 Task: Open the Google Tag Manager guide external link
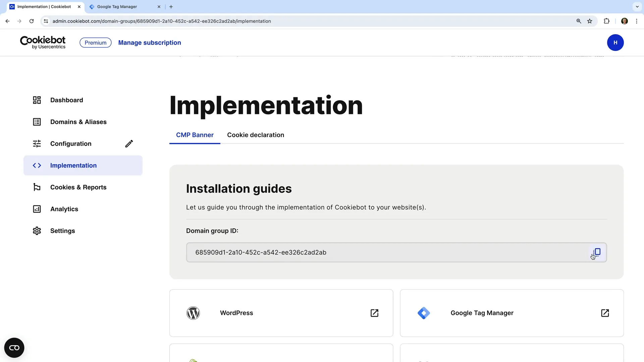coord(605,313)
